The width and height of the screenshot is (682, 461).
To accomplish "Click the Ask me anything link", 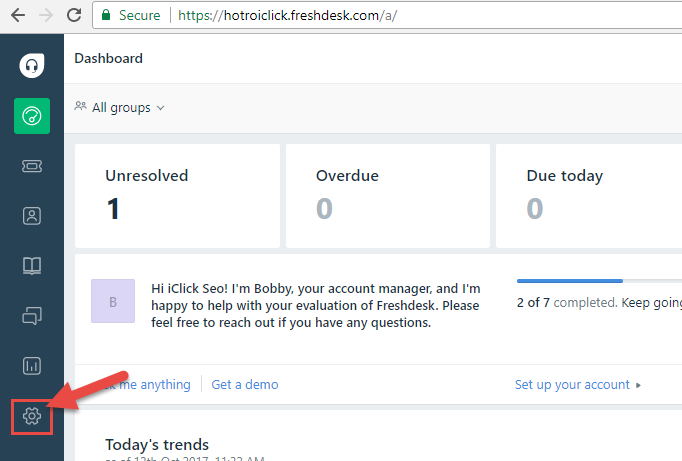I will pyautogui.click(x=148, y=384).
